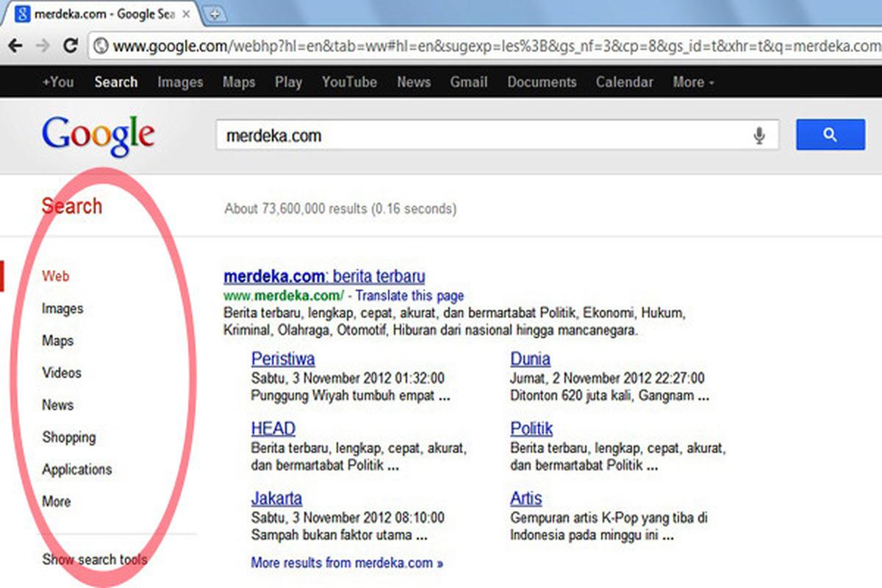Expand the More dropdown in top bar
Screen dimensions: 882x588
693,82
